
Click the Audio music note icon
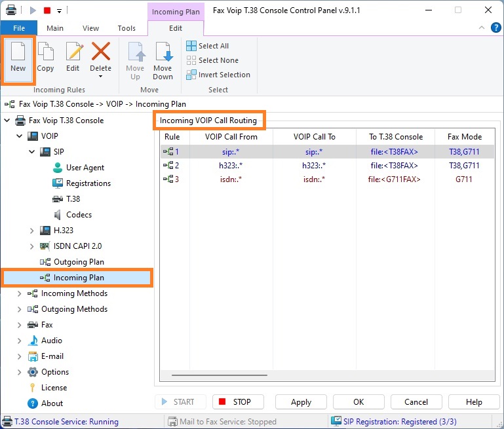33,341
